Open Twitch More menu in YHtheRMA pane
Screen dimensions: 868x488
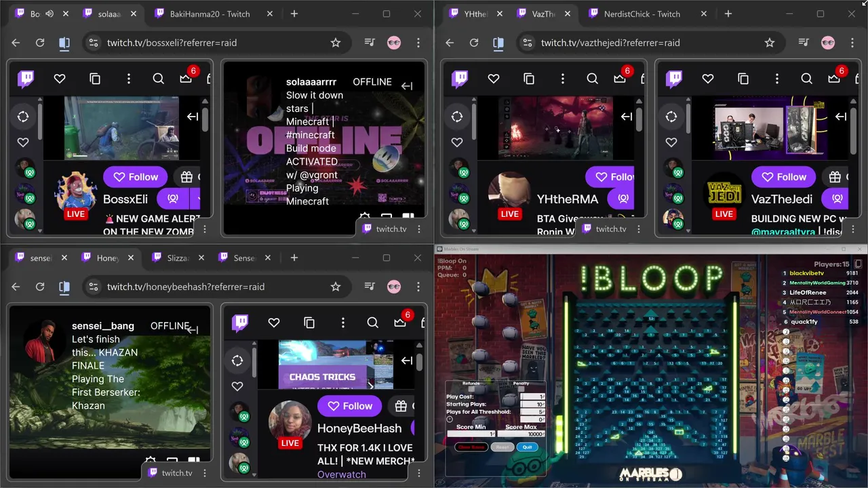[563, 79]
